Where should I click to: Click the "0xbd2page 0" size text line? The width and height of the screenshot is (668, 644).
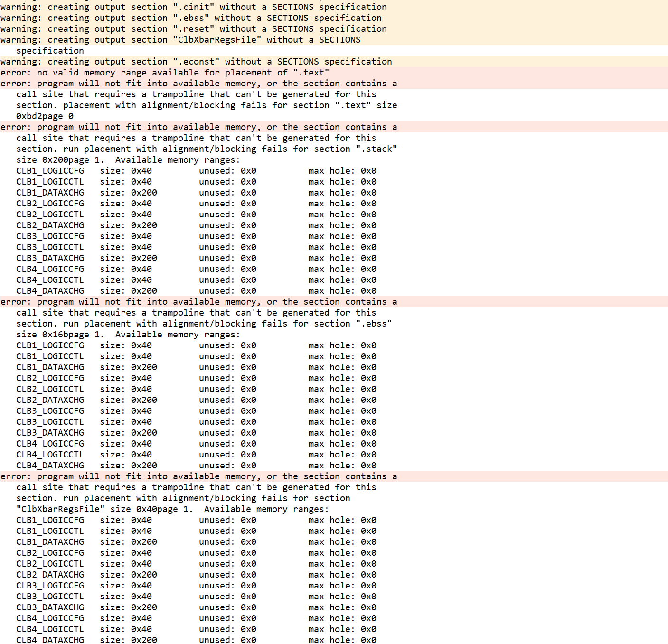pos(45,116)
